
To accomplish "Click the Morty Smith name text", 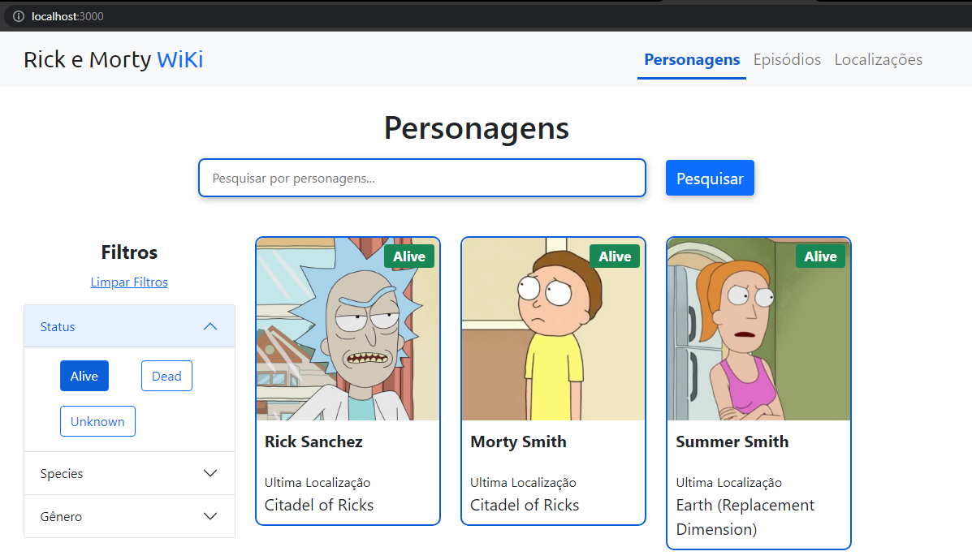I will pos(518,442).
